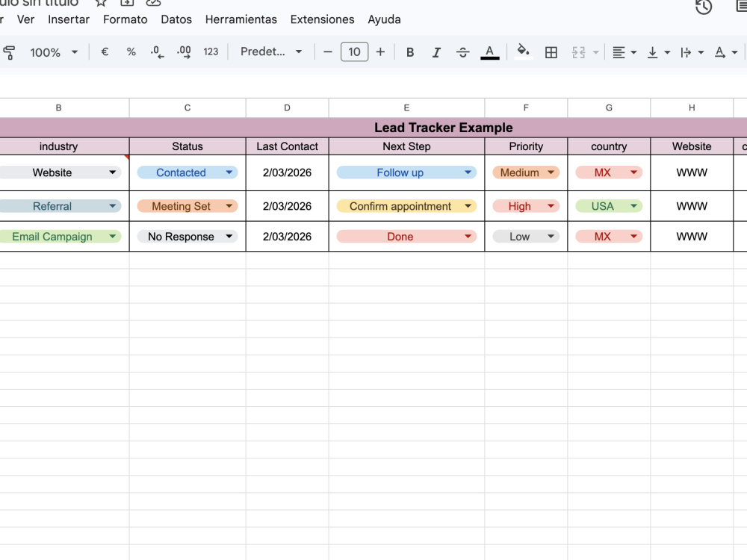Click the move to folder icon
This screenshot has width=747, height=560.
click(x=127, y=2)
